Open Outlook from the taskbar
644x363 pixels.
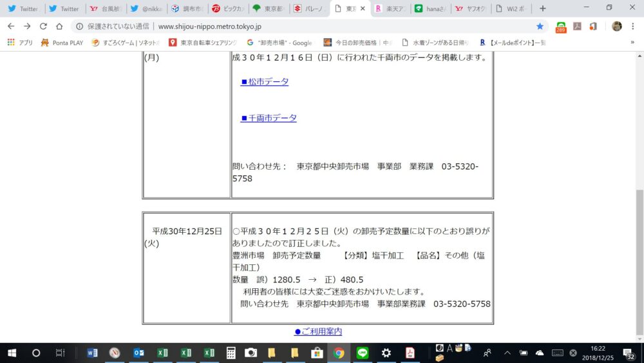138,353
